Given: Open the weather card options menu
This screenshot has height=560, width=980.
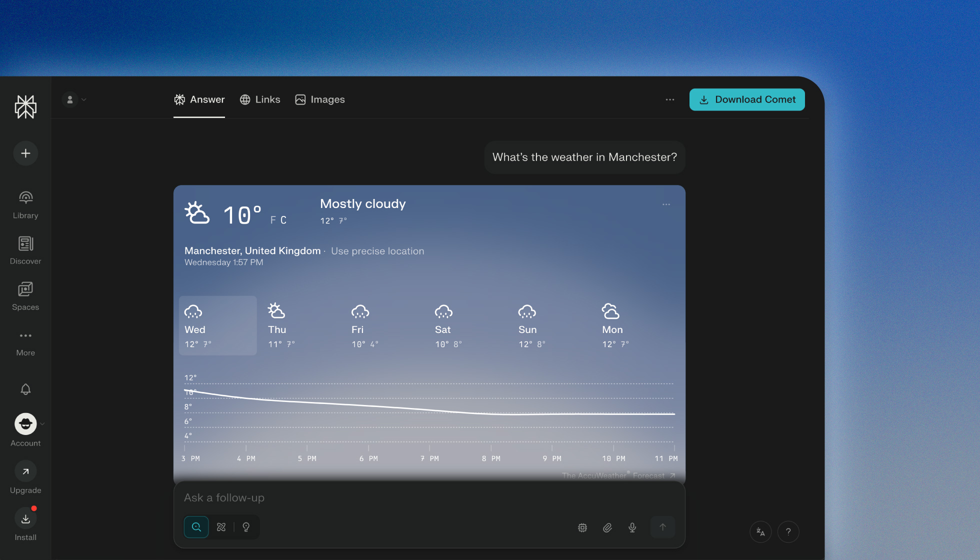Looking at the screenshot, I should point(666,204).
